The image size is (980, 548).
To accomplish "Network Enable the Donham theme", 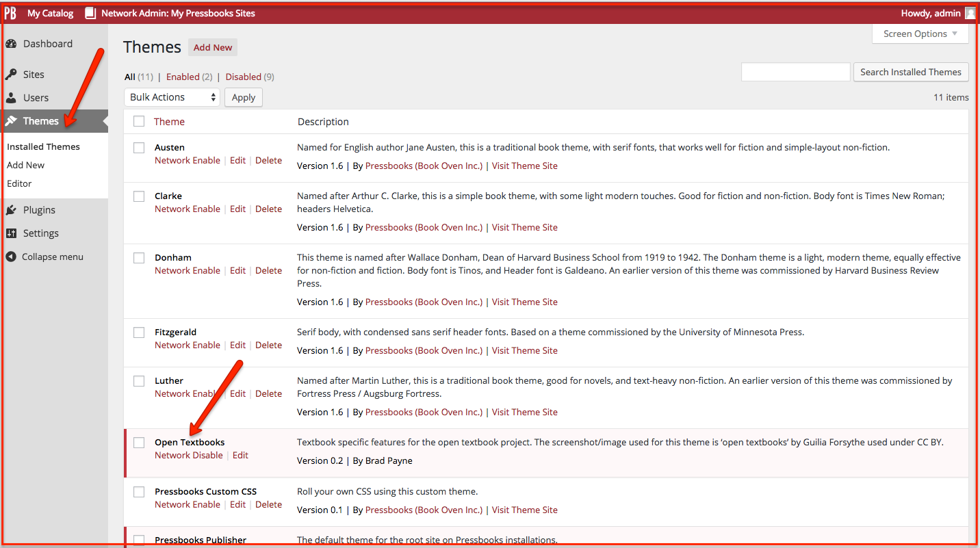I will pyautogui.click(x=188, y=270).
